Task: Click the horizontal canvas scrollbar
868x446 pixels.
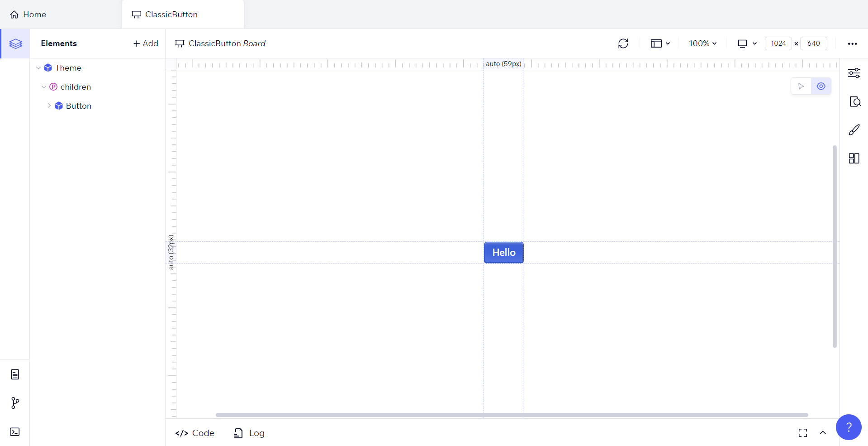Action: 512,415
